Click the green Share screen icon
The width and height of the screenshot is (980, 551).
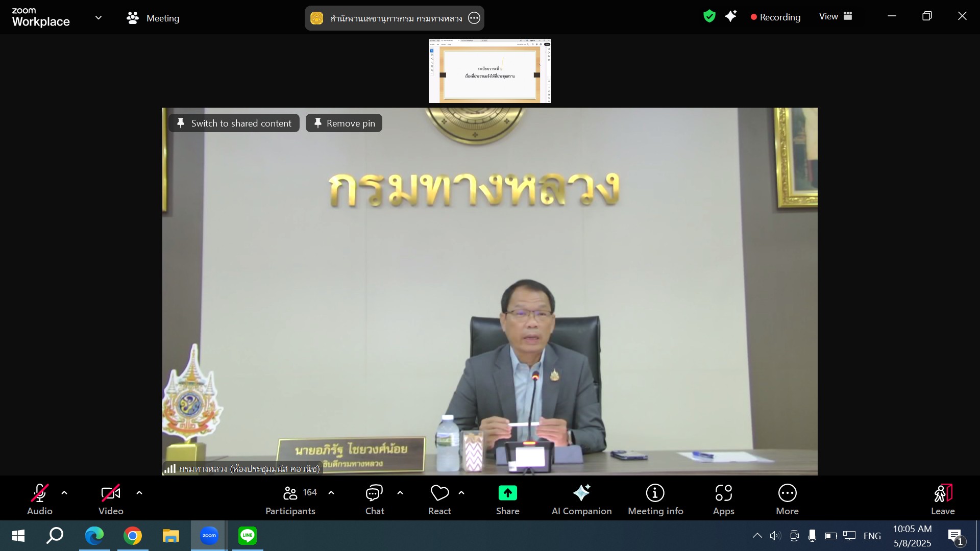pyautogui.click(x=507, y=493)
